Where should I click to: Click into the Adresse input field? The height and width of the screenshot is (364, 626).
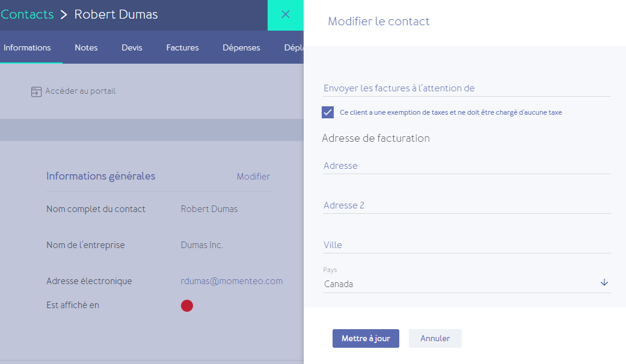point(466,166)
